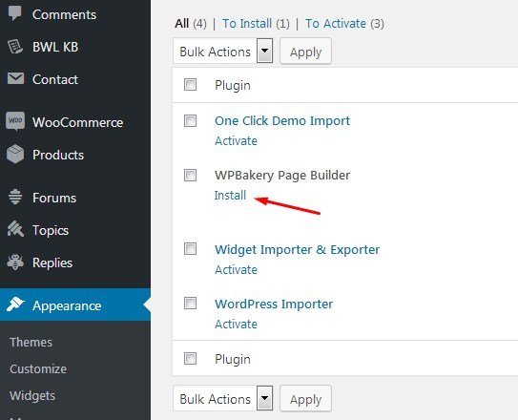Tick the WPBakery Page Builder checkbox
Screen dimensions: 518x420
190,175
